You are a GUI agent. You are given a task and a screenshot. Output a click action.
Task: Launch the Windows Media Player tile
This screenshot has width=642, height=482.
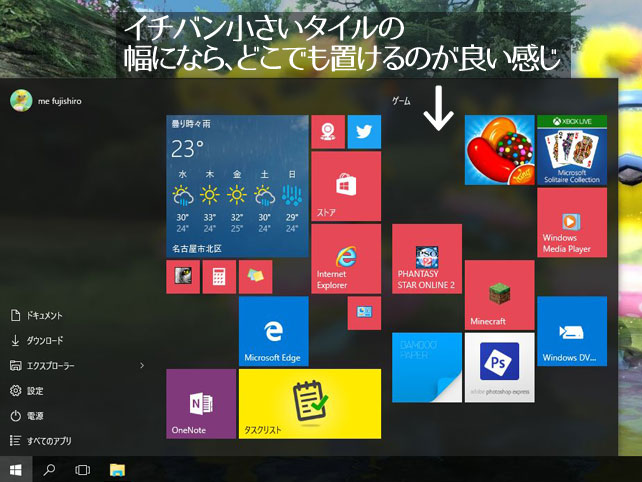[x=572, y=222]
